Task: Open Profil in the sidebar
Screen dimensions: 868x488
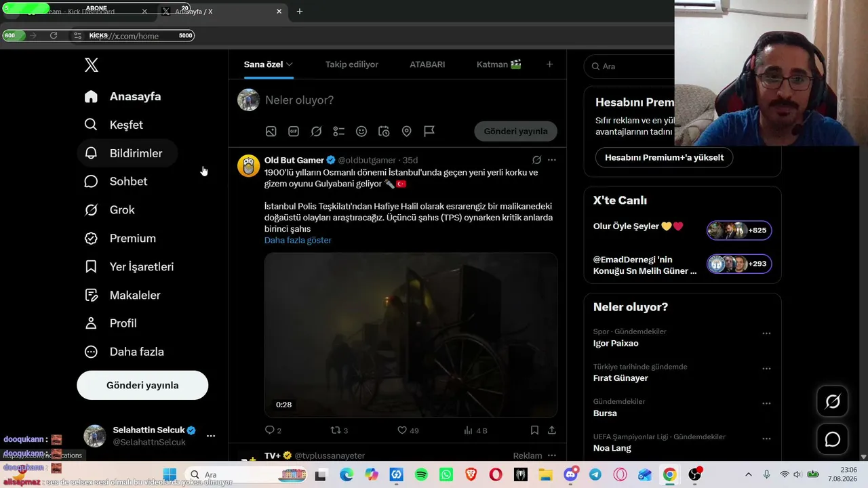Action: pos(111,323)
